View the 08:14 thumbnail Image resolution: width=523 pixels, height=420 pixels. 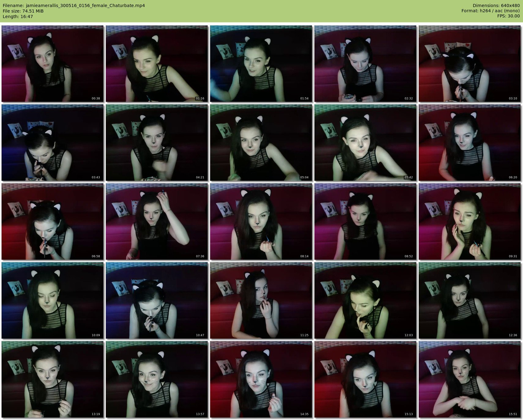pos(261,221)
